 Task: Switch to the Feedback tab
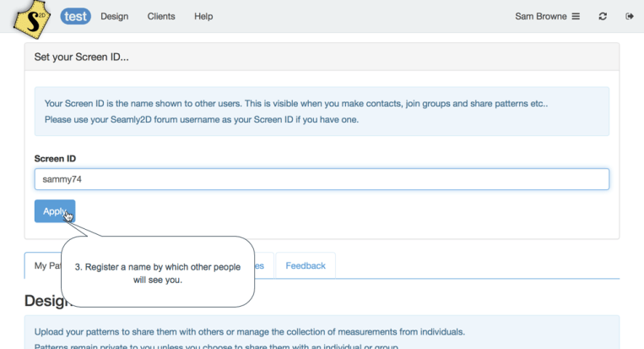(305, 265)
